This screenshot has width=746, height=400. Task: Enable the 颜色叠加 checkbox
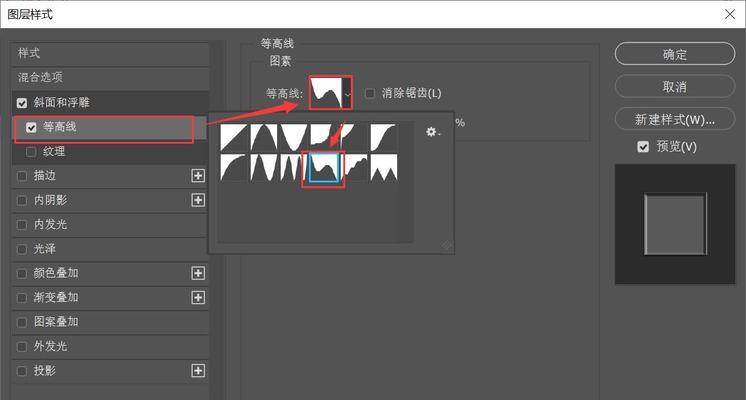pyautogui.click(x=22, y=273)
